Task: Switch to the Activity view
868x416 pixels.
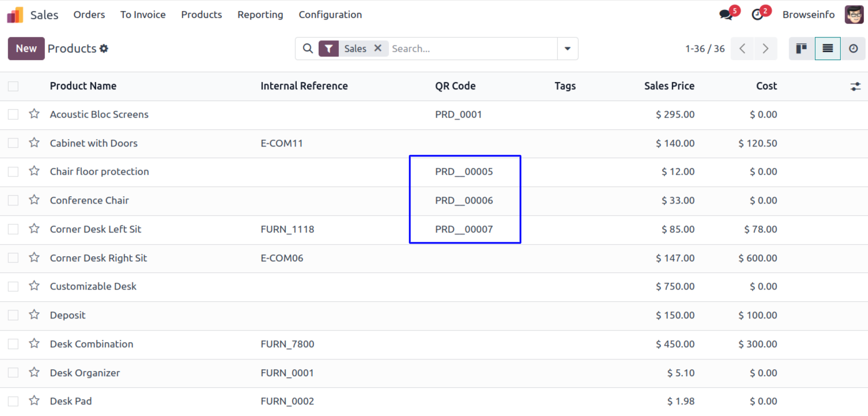Action: (853, 49)
